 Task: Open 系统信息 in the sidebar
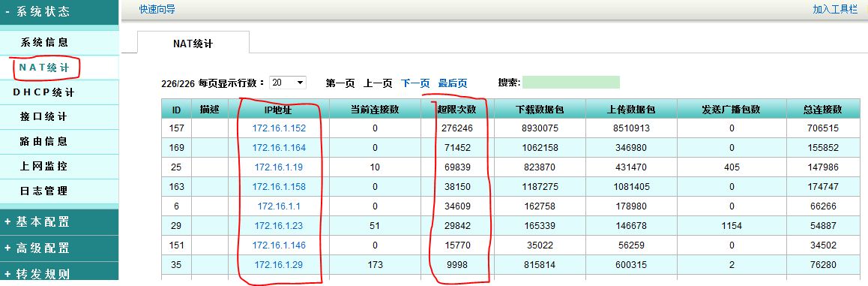pyautogui.click(x=44, y=43)
